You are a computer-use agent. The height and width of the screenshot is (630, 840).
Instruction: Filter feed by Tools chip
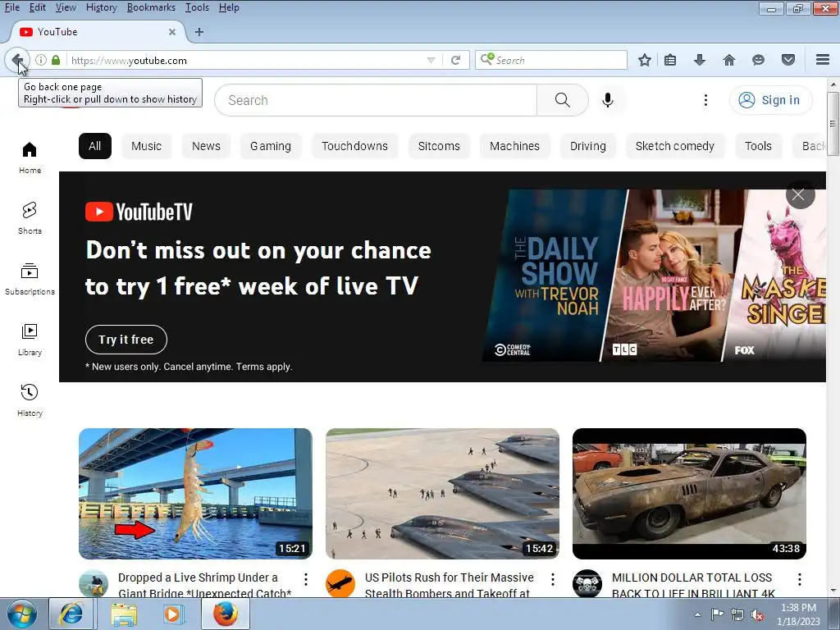[x=758, y=146]
